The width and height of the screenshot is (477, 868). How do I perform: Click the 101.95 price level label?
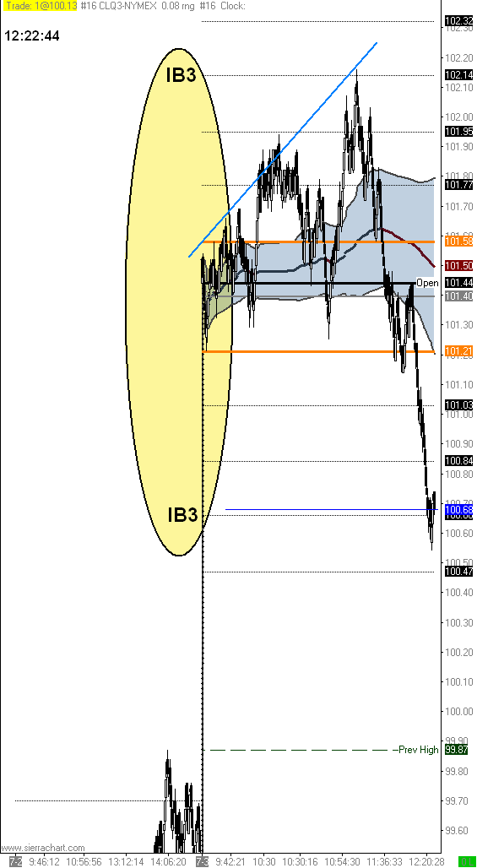point(458,132)
